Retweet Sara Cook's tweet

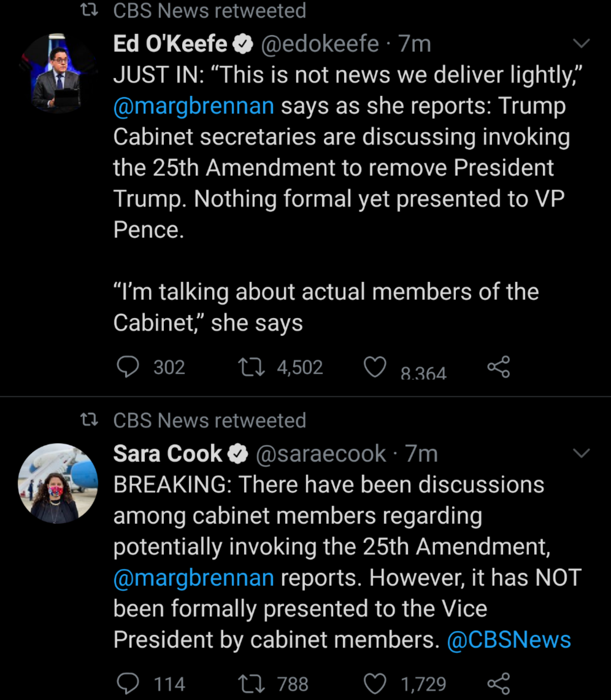coord(251,684)
